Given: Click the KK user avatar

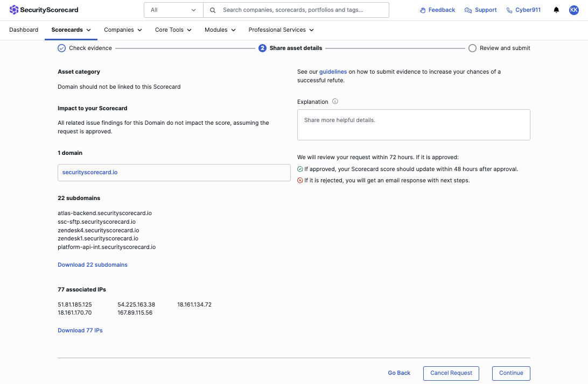Looking at the screenshot, I should coord(574,10).
